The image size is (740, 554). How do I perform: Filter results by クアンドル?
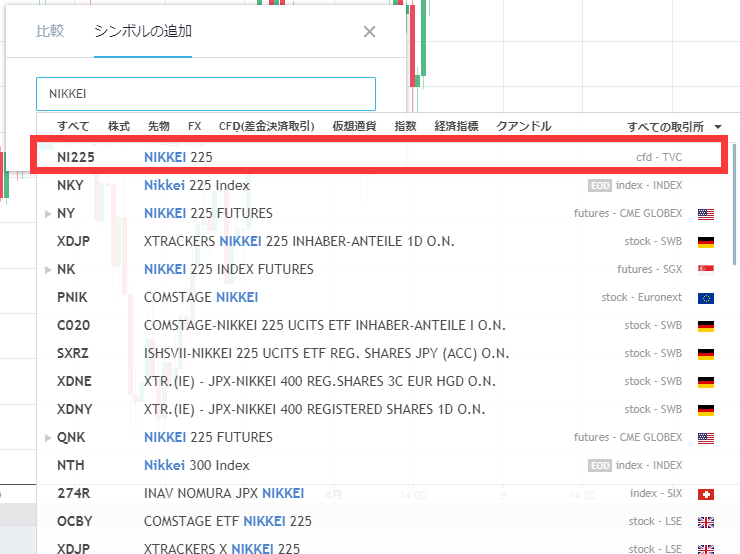[524, 126]
